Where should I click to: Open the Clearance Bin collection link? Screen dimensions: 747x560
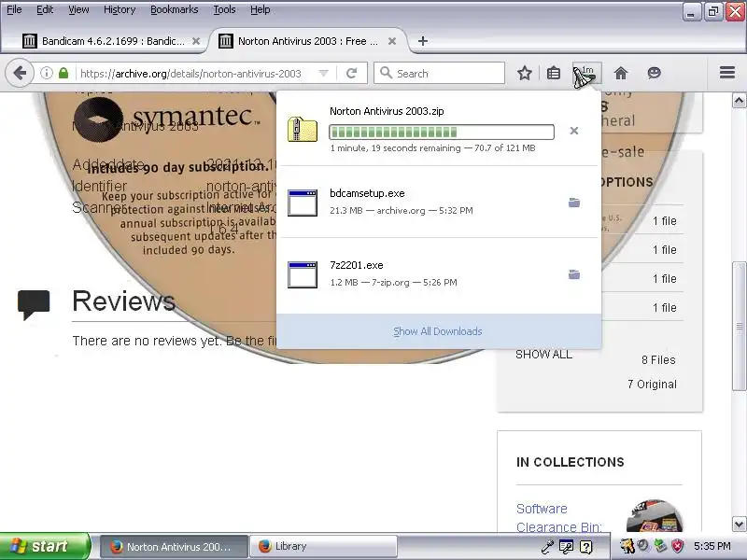558,527
